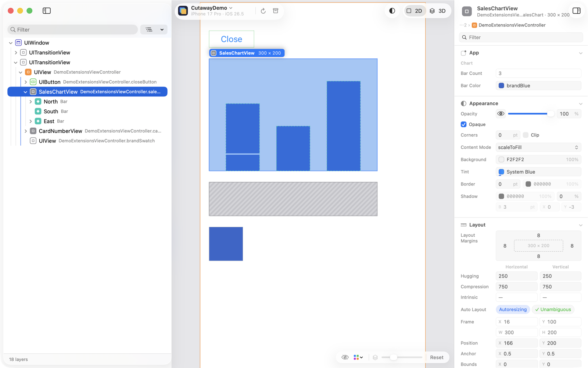Click the SalesChartView icon in inspector header

point(467,11)
